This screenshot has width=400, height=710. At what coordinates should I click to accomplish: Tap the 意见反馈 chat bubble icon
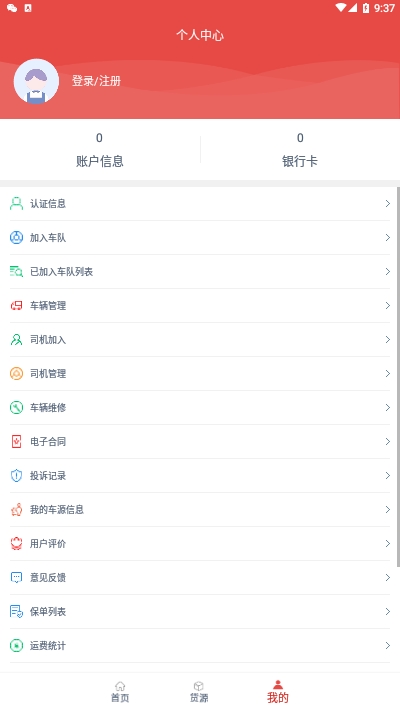click(x=16, y=577)
